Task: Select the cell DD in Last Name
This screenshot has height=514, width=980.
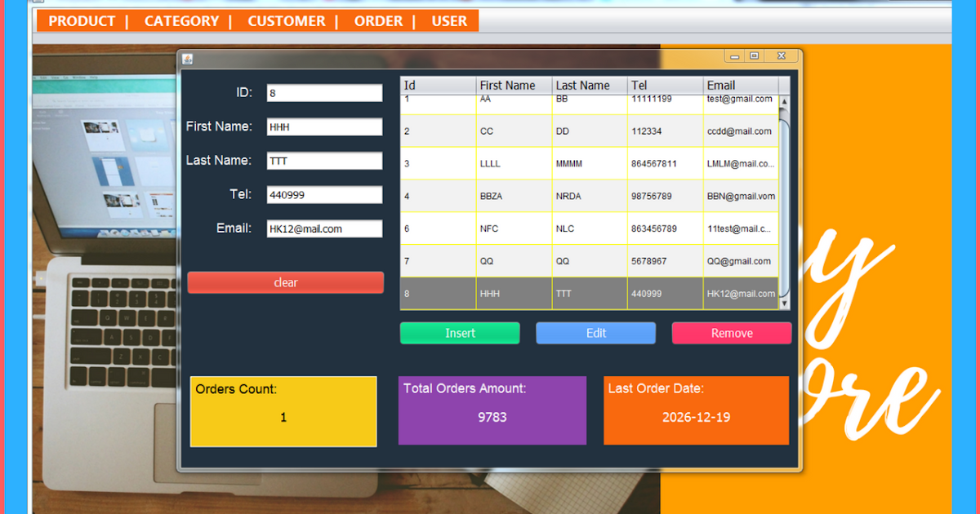Action: click(590, 131)
